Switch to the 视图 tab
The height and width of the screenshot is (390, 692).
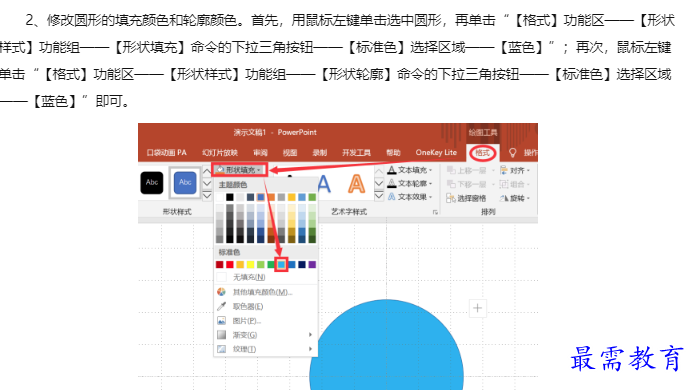click(x=290, y=153)
